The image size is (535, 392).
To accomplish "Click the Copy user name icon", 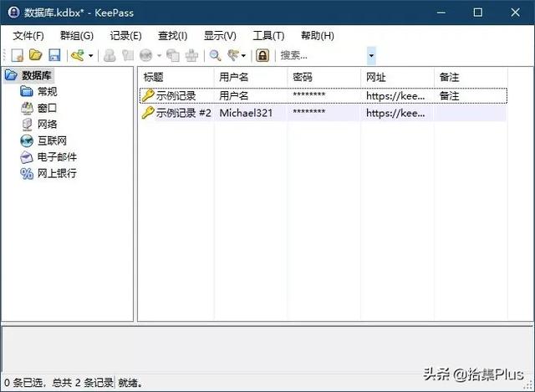I will coord(110,55).
